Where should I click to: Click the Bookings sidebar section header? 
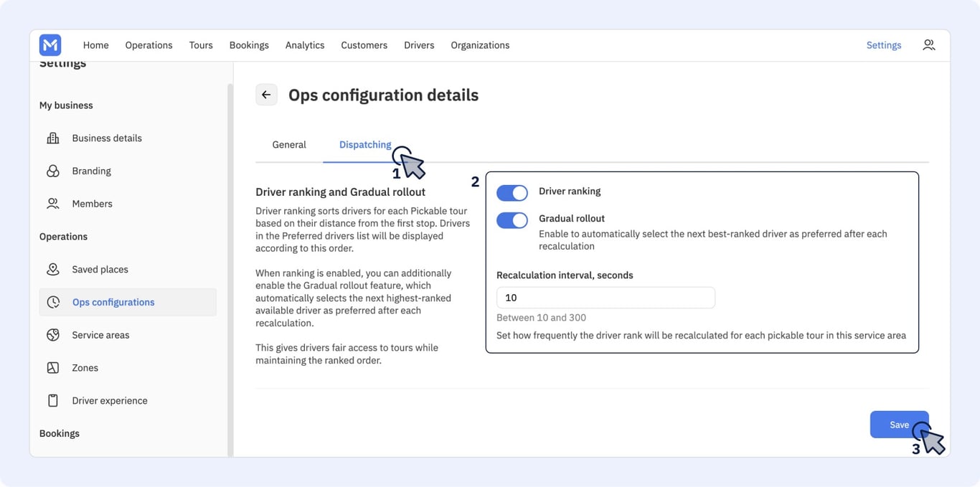click(x=60, y=433)
